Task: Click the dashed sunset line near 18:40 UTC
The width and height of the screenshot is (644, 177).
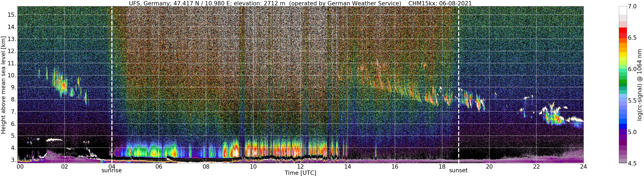Action: 459,84
